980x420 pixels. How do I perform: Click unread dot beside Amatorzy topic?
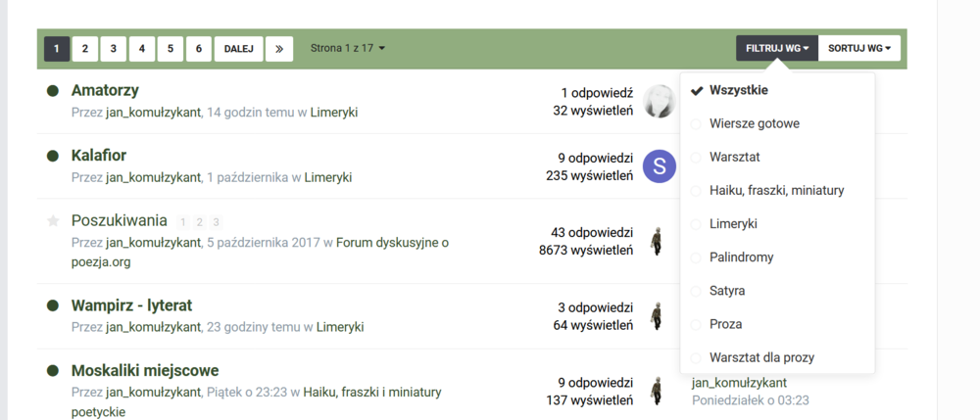pos(53,91)
